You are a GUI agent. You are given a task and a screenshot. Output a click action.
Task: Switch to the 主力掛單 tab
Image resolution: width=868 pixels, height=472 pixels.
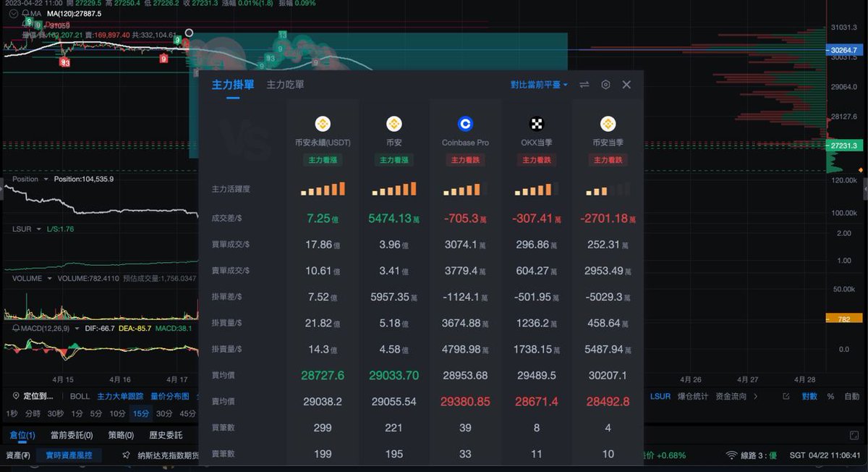click(x=233, y=85)
